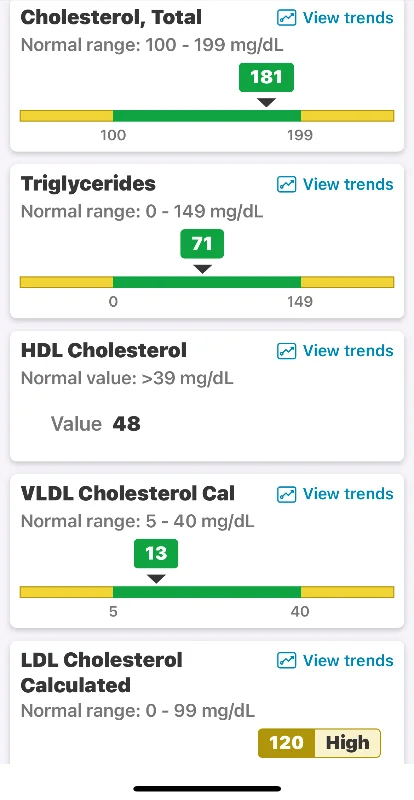Viewport: 414px width, 800px height.
Task: Click trend chart icon for Cholesterol Total
Action: pyautogui.click(x=286, y=18)
